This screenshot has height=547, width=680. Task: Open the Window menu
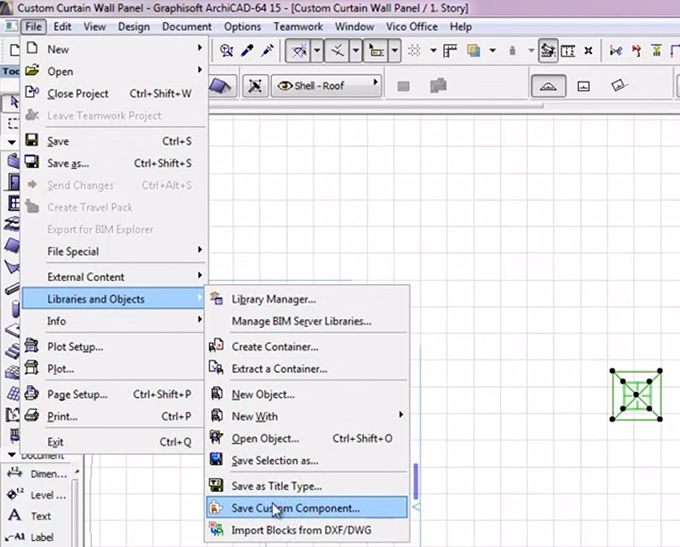[x=354, y=27]
